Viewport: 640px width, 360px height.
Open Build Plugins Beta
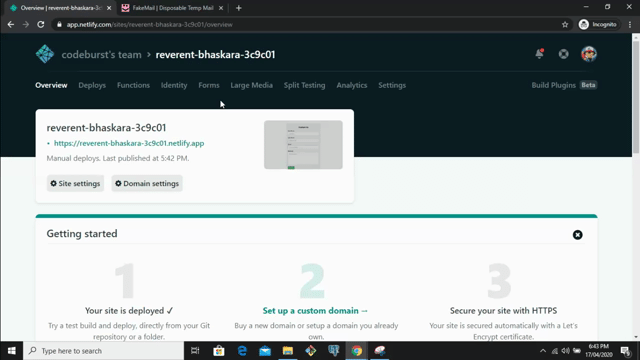point(564,85)
